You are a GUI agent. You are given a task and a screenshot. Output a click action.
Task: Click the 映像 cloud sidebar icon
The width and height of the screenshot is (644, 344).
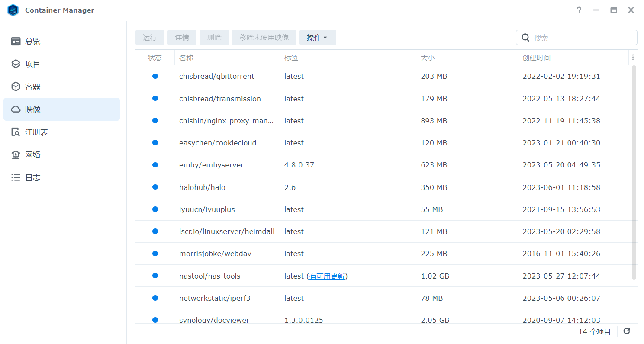click(x=16, y=109)
